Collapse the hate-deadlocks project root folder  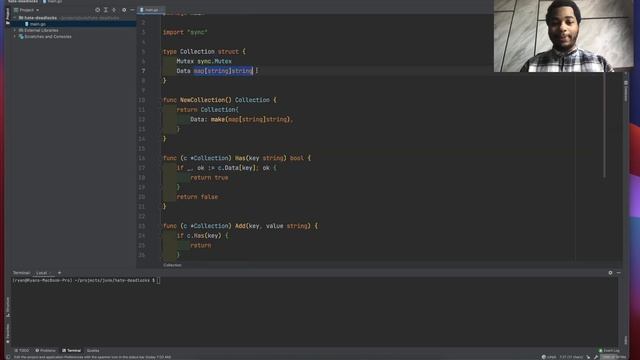(15, 18)
